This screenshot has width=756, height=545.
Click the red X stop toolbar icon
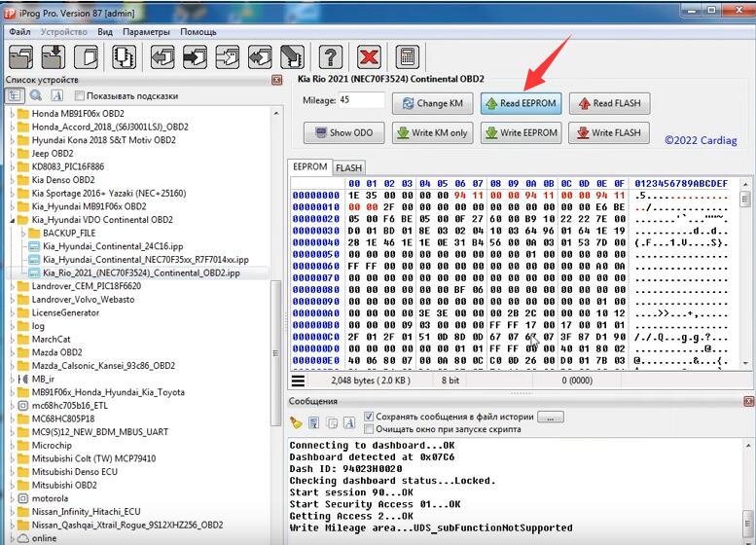pyautogui.click(x=369, y=57)
